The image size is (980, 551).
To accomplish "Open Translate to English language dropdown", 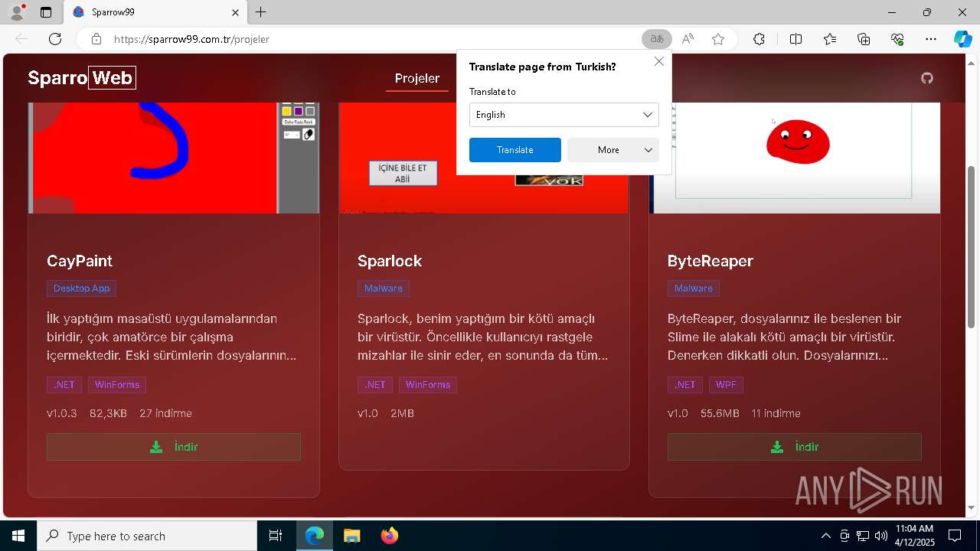I will coord(564,115).
